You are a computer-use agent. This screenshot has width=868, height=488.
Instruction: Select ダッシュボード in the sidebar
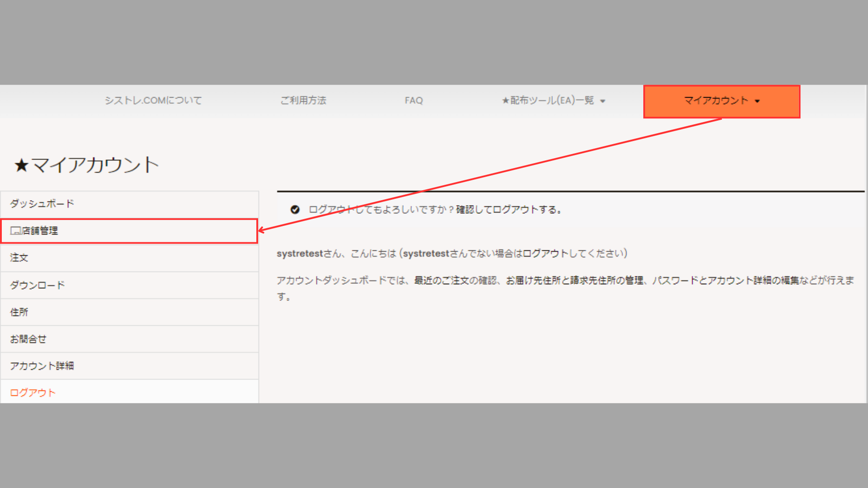[x=130, y=204]
